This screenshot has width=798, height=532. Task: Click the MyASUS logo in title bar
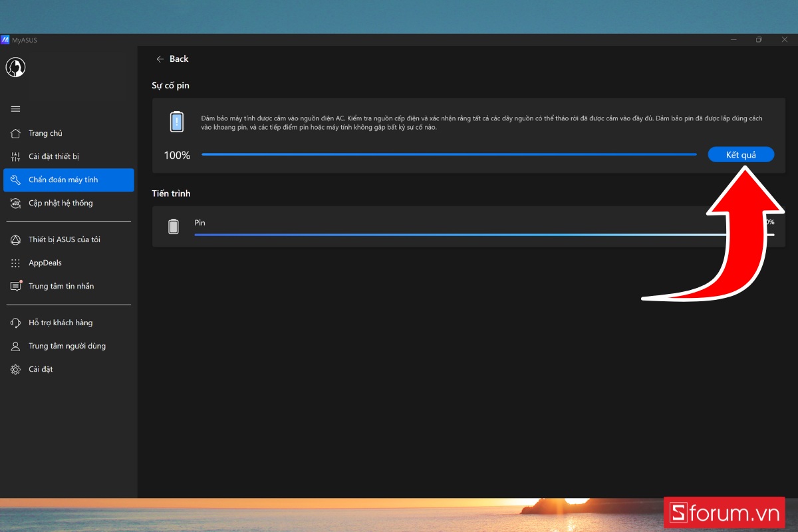click(5, 40)
